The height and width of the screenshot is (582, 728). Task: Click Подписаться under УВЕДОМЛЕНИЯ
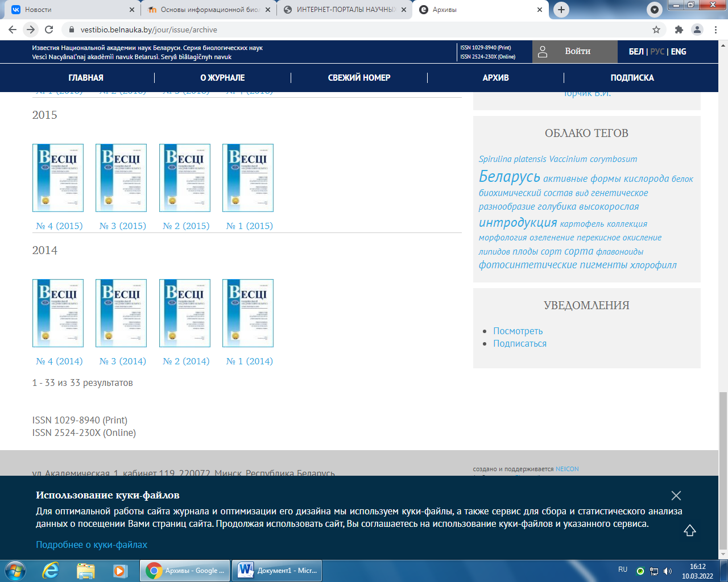pos(520,343)
